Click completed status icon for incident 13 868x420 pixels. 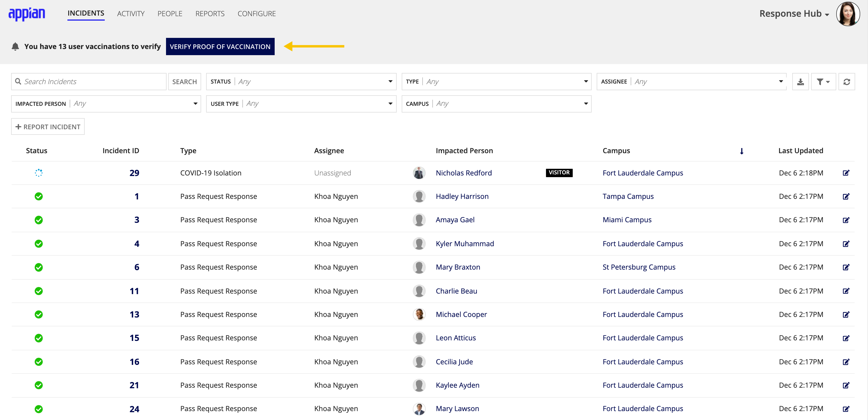pyautogui.click(x=39, y=314)
